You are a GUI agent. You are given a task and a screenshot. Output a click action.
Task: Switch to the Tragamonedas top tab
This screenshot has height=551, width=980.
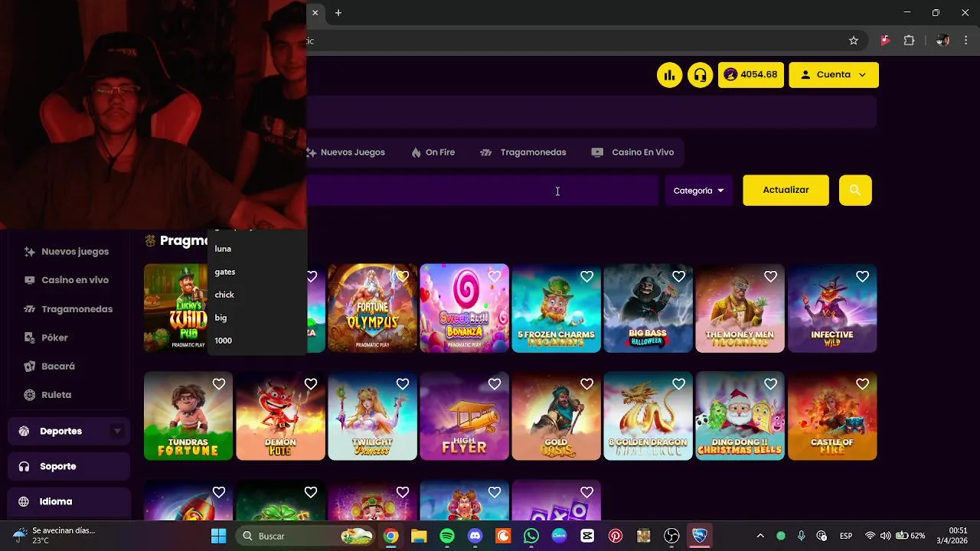click(x=523, y=152)
